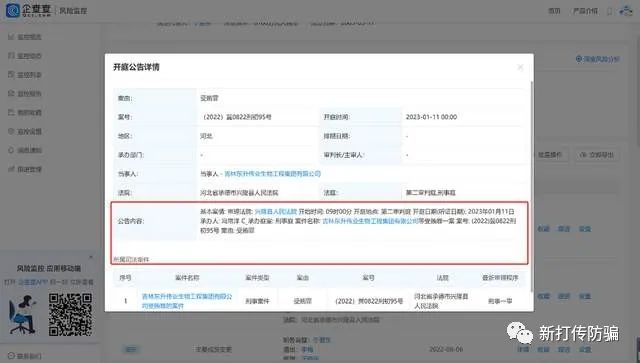Click the 立即导出 button on the background page

[597, 155]
